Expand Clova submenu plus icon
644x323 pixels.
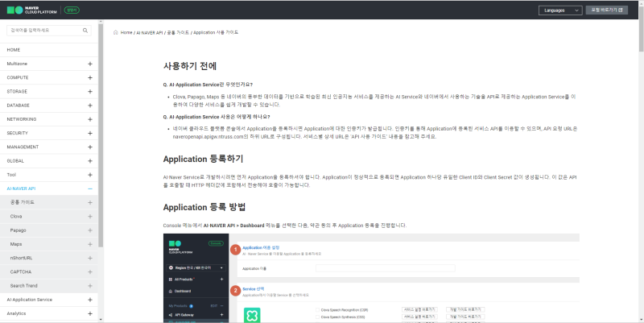tap(90, 217)
